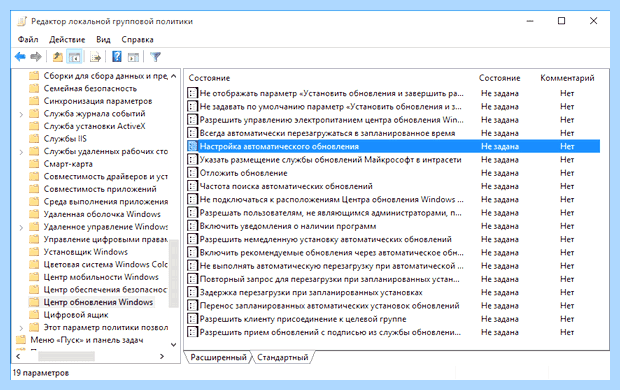
Task: Click the Export list toolbar icon
Action: pos(95,57)
